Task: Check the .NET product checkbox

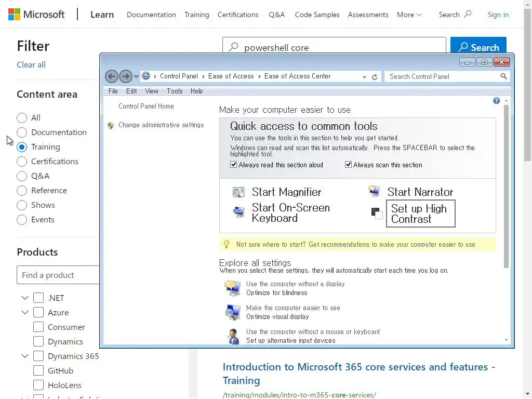Action: click(x=38, y=298)
